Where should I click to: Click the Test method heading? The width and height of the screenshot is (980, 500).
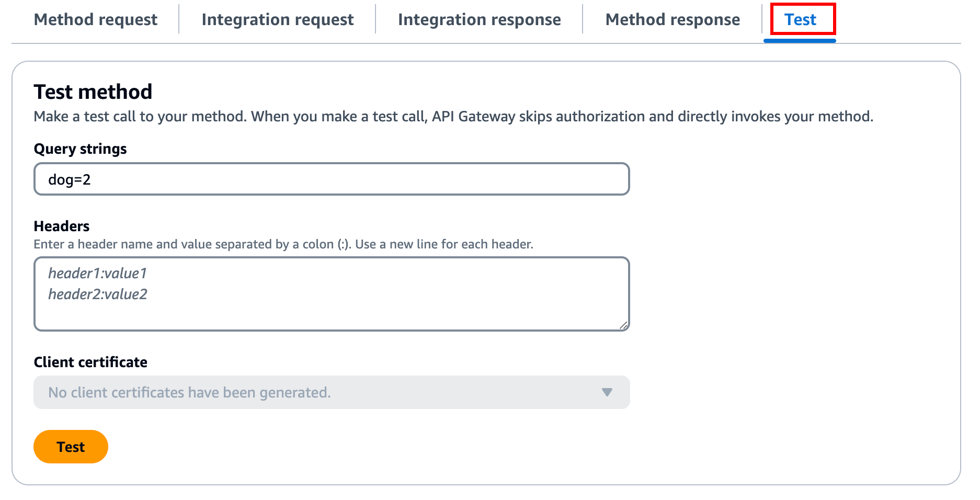pos(93,92)
